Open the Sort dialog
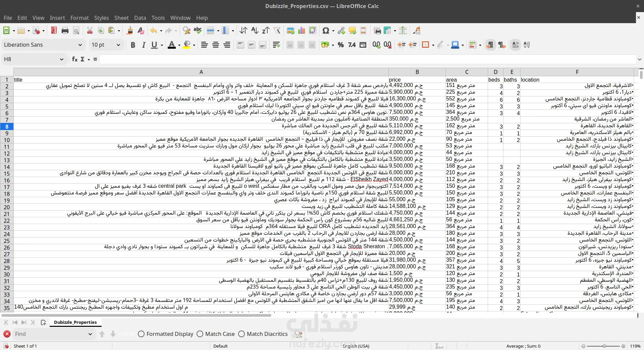This screenshot has width=644, height=350. pos(244,31)
